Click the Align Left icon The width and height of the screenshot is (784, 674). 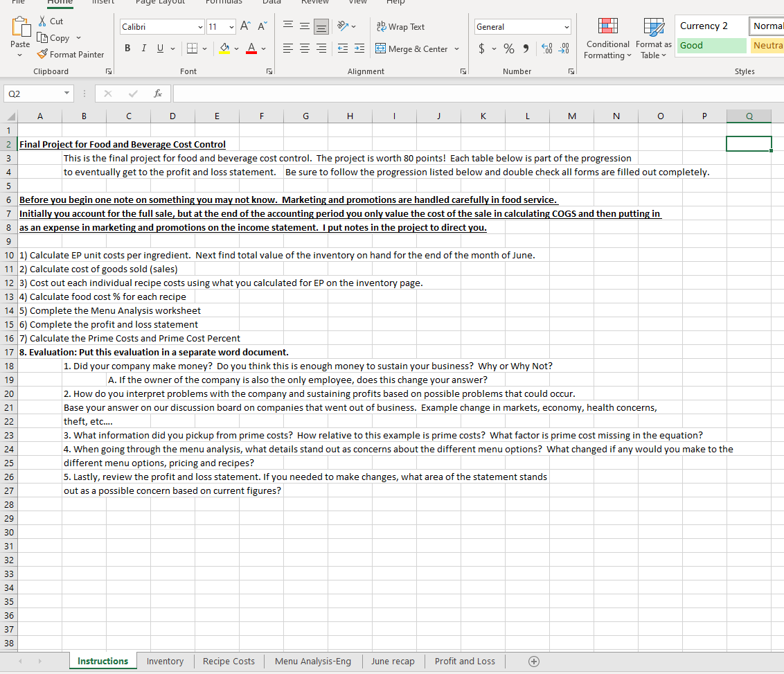coord(288,48)
